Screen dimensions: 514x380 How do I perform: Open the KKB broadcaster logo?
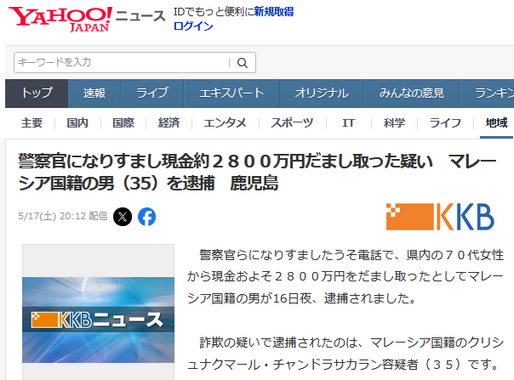point(440,217)
